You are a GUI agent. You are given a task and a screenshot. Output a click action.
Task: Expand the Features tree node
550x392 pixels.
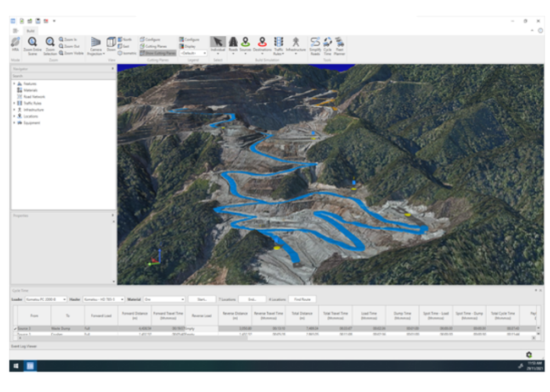[14, 84]
